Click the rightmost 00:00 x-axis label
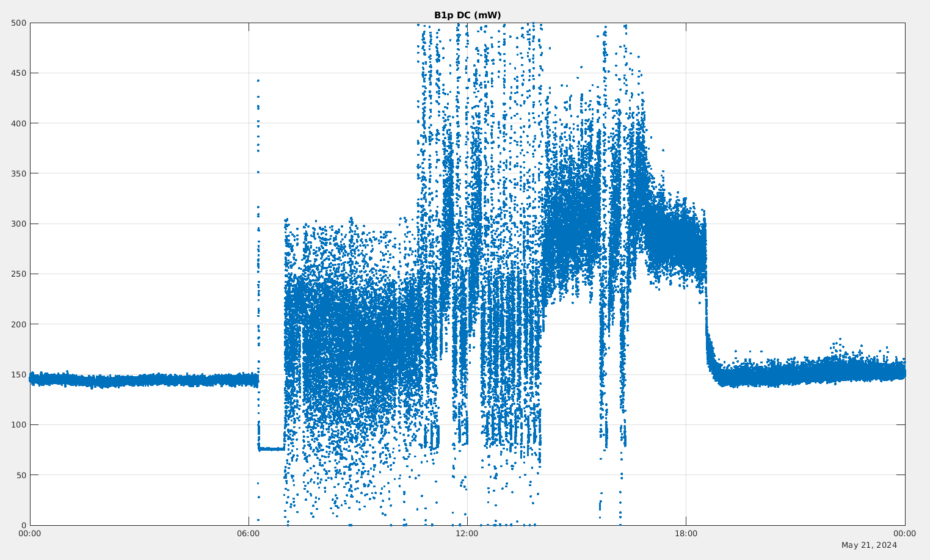The image size is (930, 560). click(904, 534)
